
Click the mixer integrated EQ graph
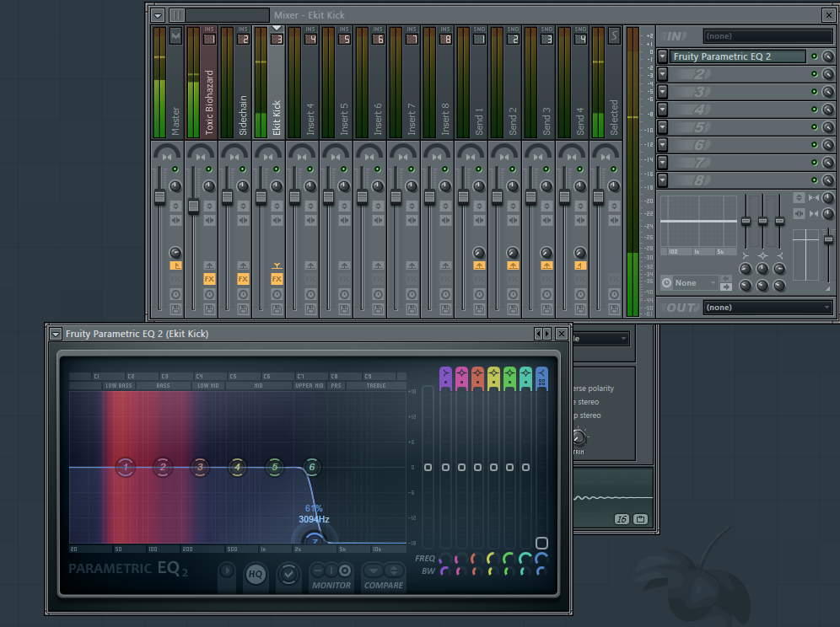click(698, 221)
